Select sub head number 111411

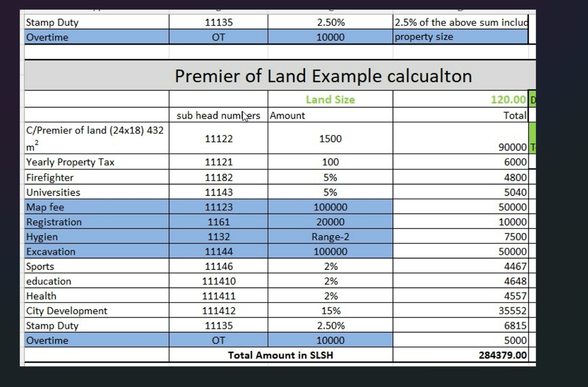[219, 296]
